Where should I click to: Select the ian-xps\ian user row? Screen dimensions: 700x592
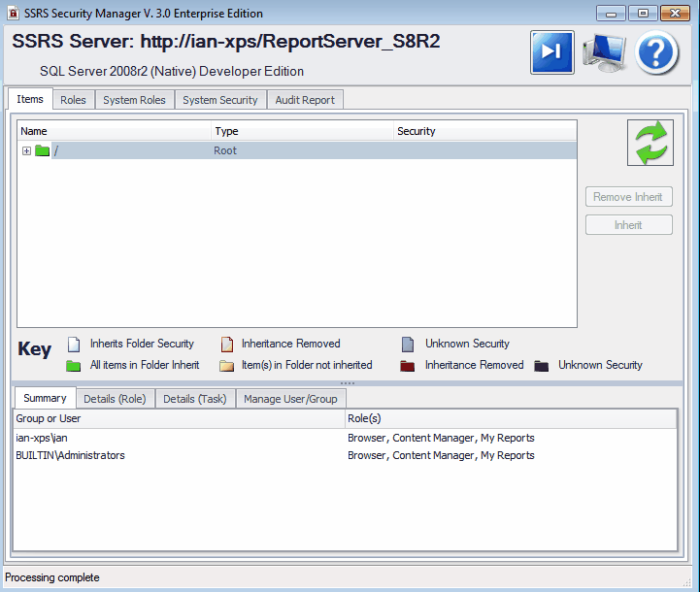pos(345,438)
